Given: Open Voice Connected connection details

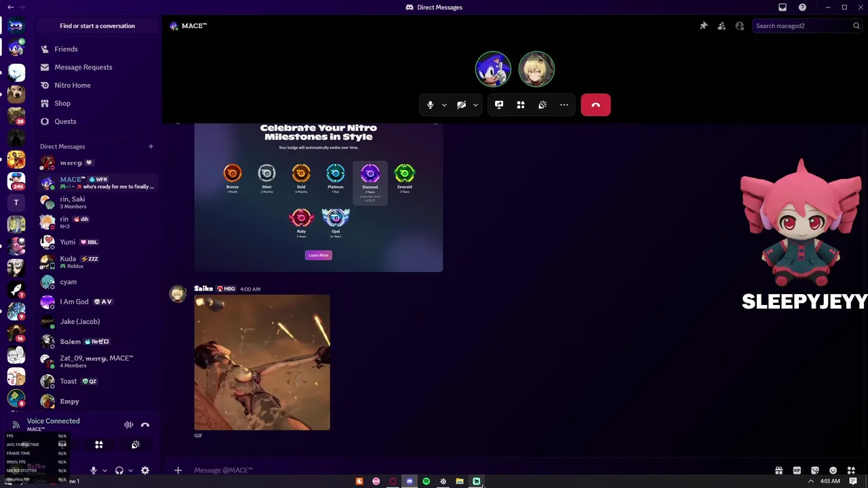Looking at the screenshot, I should point(53,421).
